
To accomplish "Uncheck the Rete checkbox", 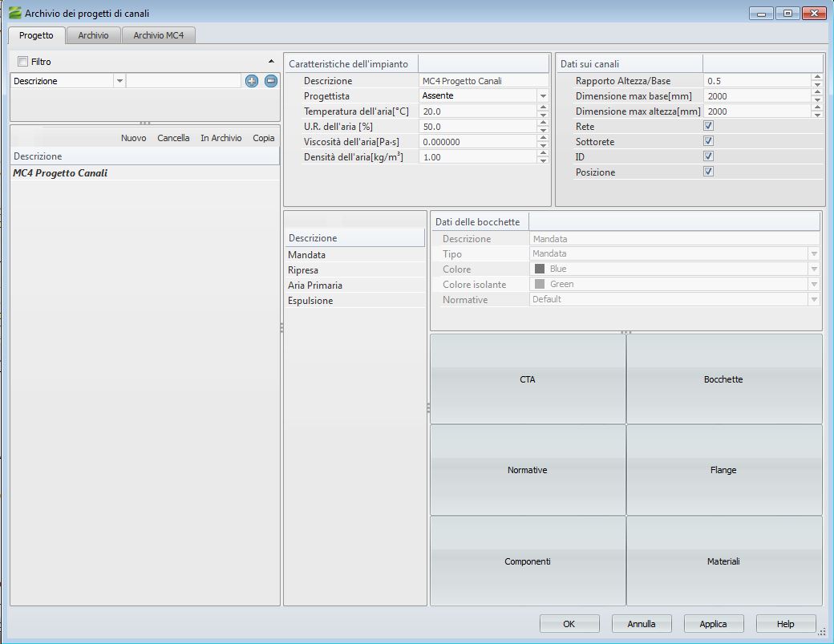I will (708, 127).
